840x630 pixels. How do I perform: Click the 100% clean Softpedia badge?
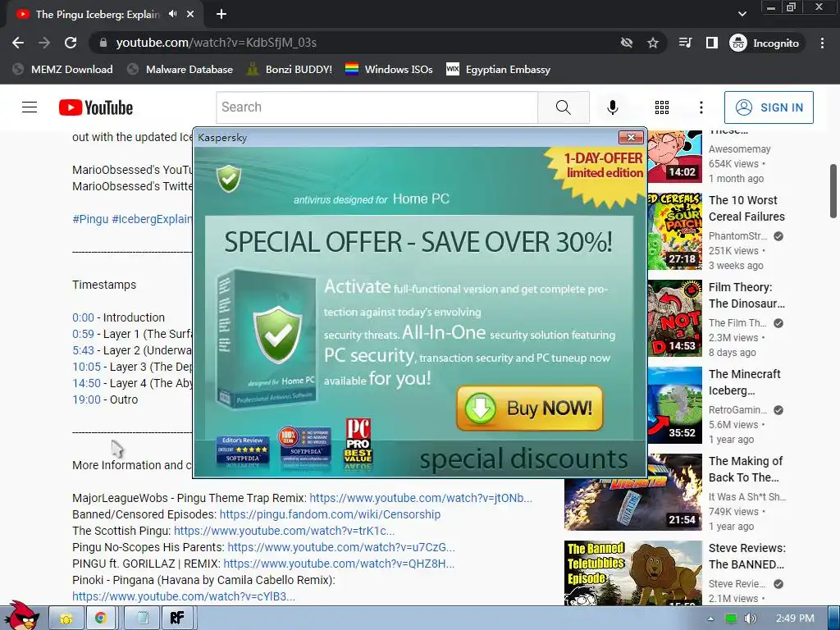point(304,445)
